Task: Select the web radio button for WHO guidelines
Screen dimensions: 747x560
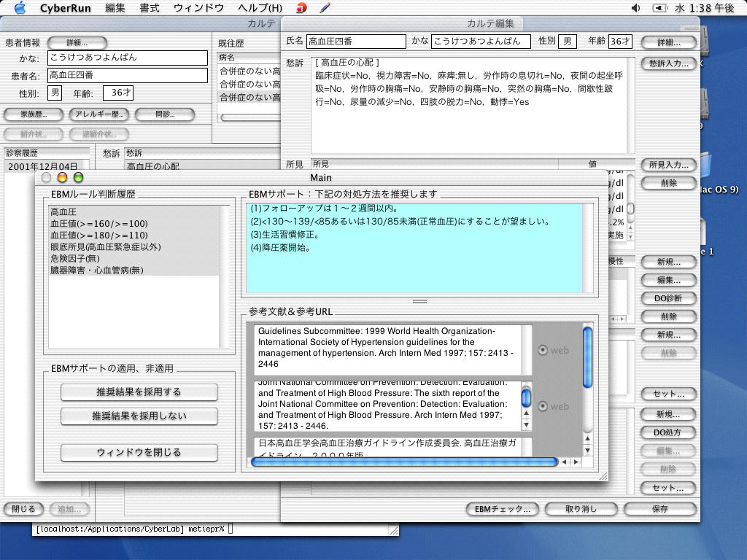Action: 542,351
